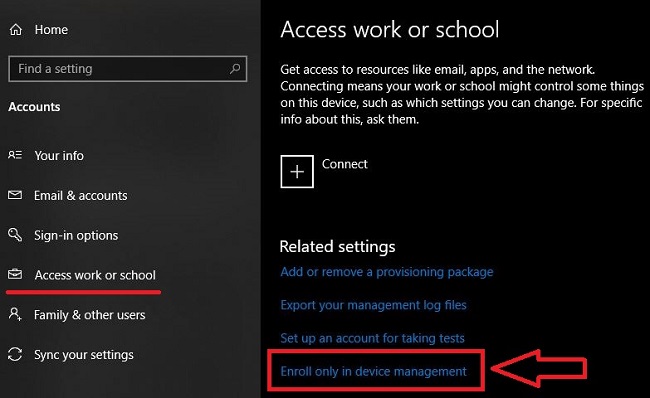
Task: Open Family & other users
Action: (x=90, y=315)
